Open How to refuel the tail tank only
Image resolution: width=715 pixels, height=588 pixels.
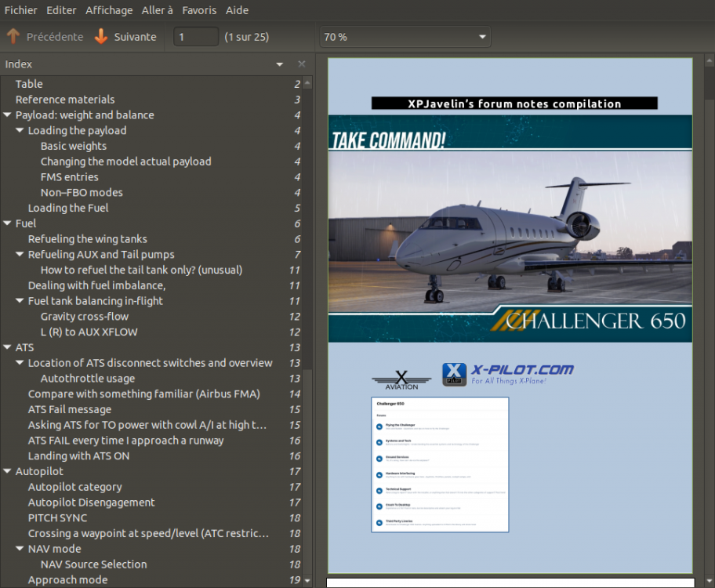141,270
